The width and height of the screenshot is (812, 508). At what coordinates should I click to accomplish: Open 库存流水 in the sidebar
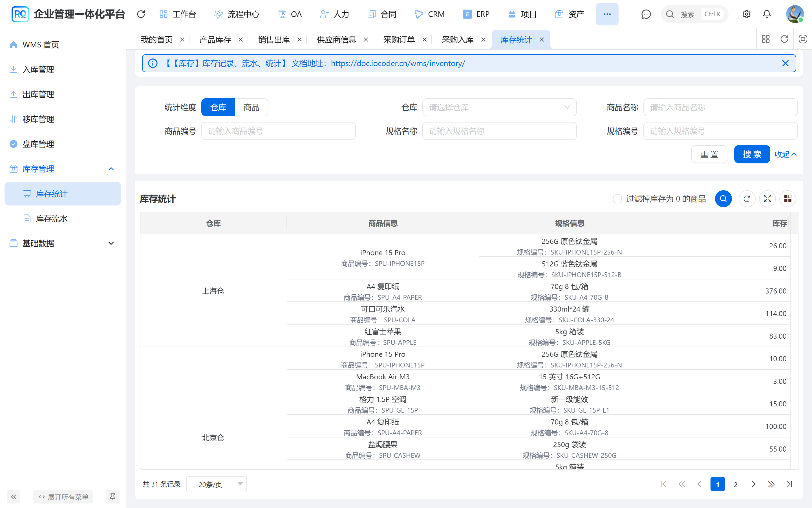[x=63, y=219]
